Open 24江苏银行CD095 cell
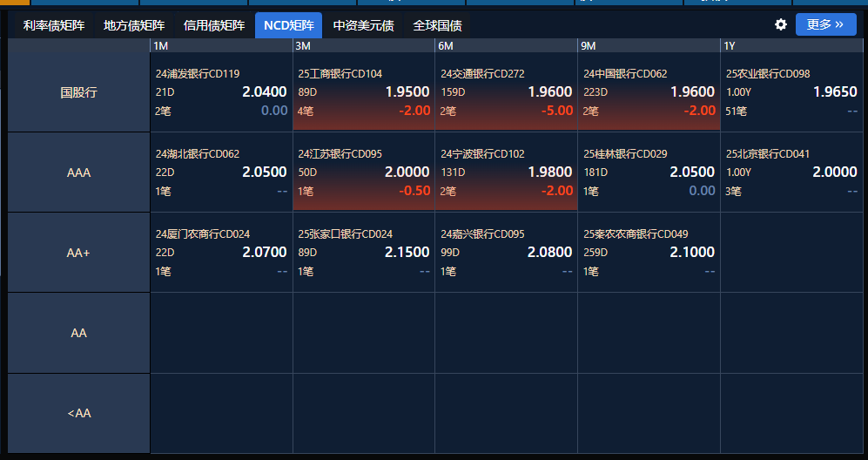The height and width of the screenshot is (460, 868). click(x=364, y=172)
